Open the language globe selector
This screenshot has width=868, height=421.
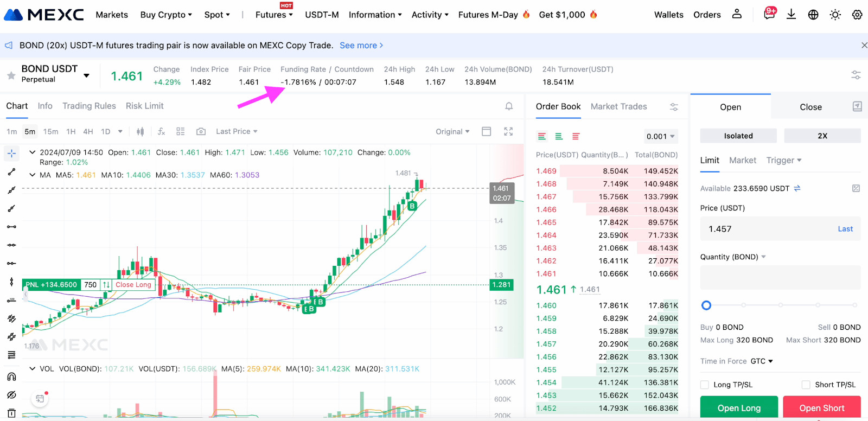coord(813,15)
